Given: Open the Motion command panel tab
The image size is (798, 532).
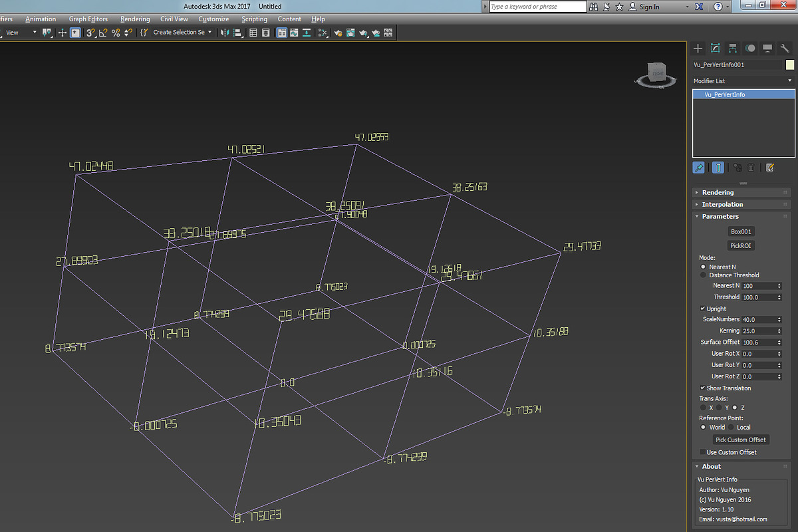Looking at the screenshot, I should (750, 48).
